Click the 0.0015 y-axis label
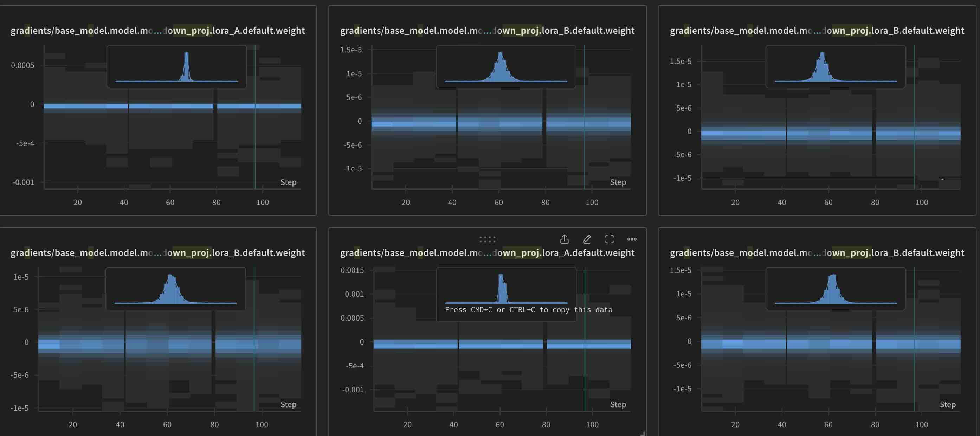 pyautogui.click(x=352, y=270)
